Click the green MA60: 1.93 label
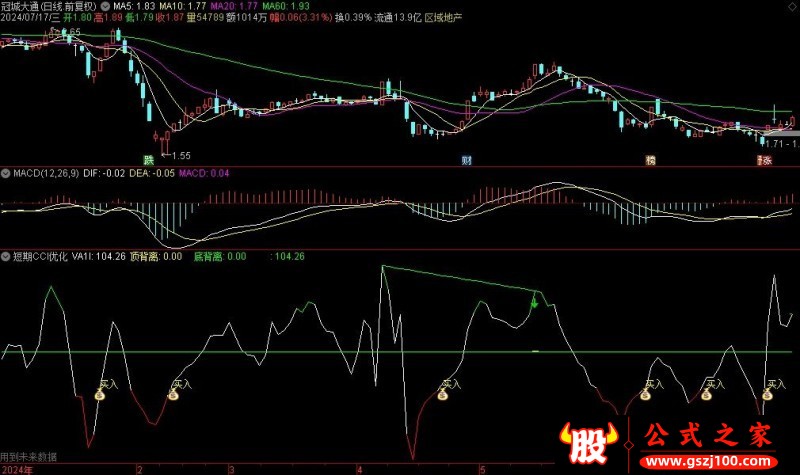This screenshot has width=800, height=475. [x=286, y=7]
